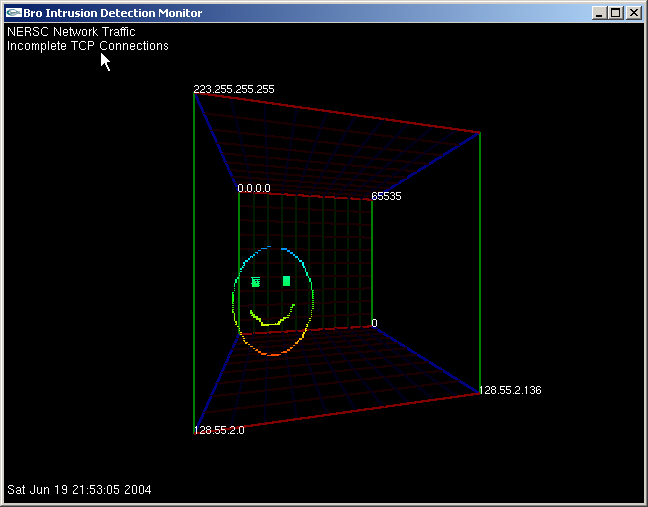
Task: Select the 65535 port axis label
Action: 386,197
